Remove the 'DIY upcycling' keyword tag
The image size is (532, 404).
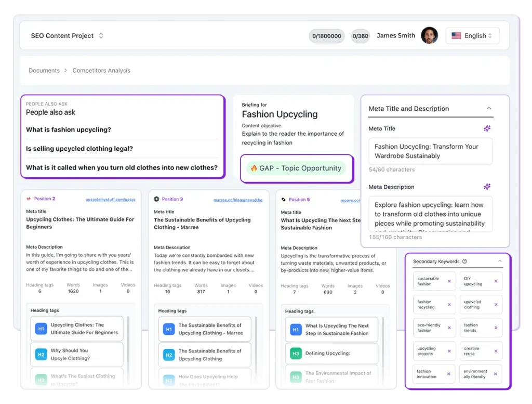coord(496,281)
